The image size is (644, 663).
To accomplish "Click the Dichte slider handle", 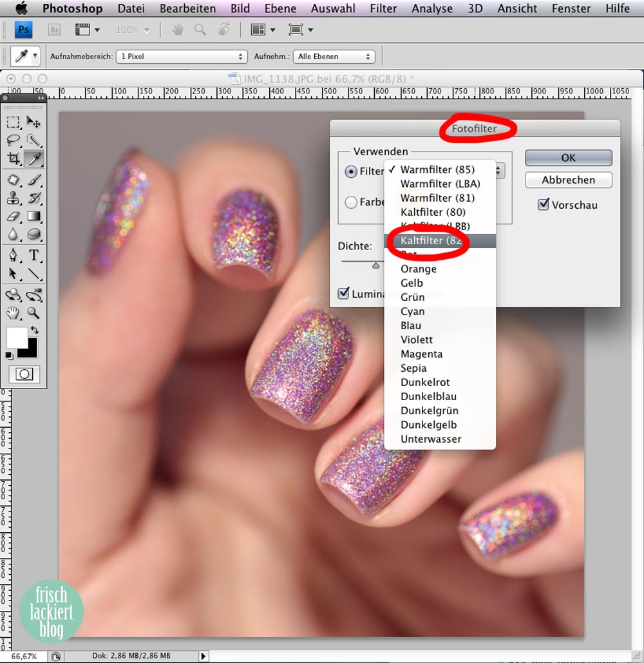I will tap(375, 265).
